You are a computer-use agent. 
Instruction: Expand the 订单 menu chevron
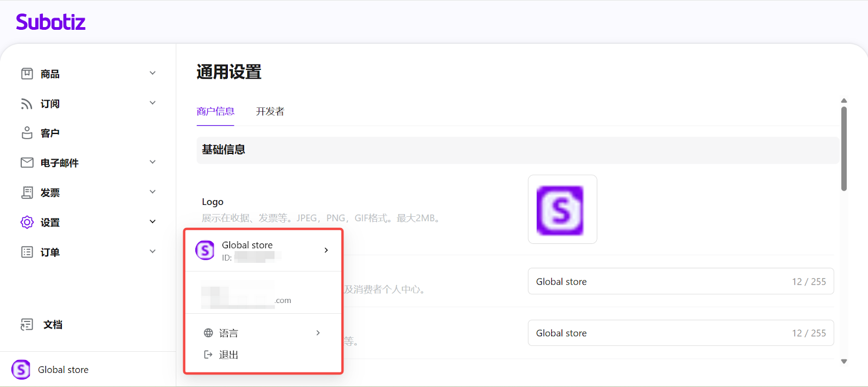(x=152, y=251)
